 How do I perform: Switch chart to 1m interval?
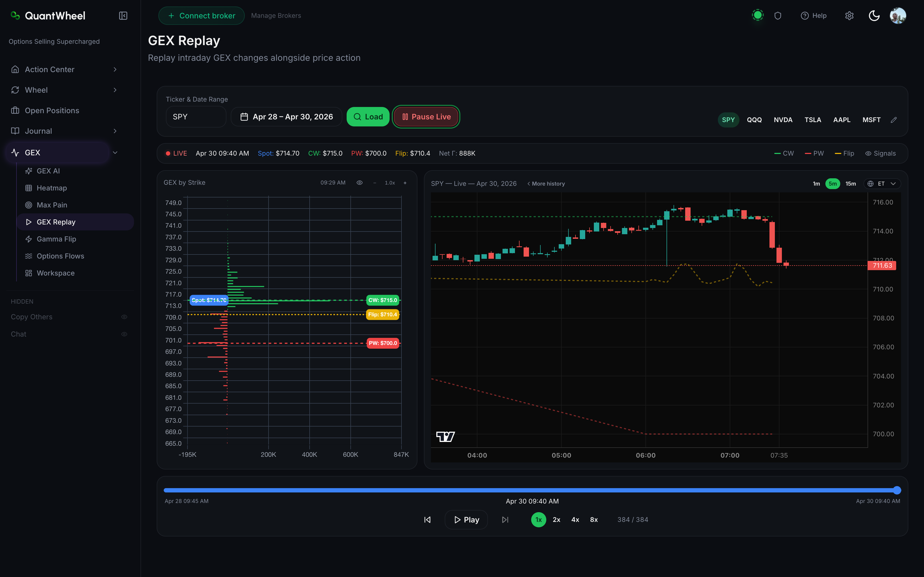coord(816,184)
